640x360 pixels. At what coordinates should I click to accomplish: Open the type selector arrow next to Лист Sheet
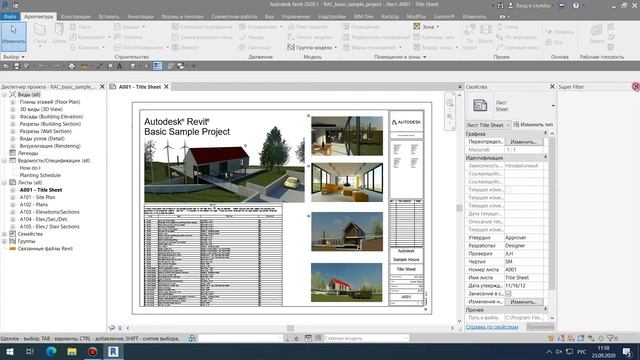point(553,106)
